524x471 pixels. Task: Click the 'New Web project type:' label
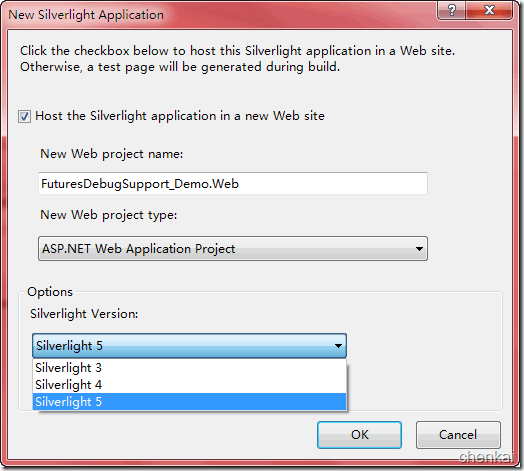109,215
